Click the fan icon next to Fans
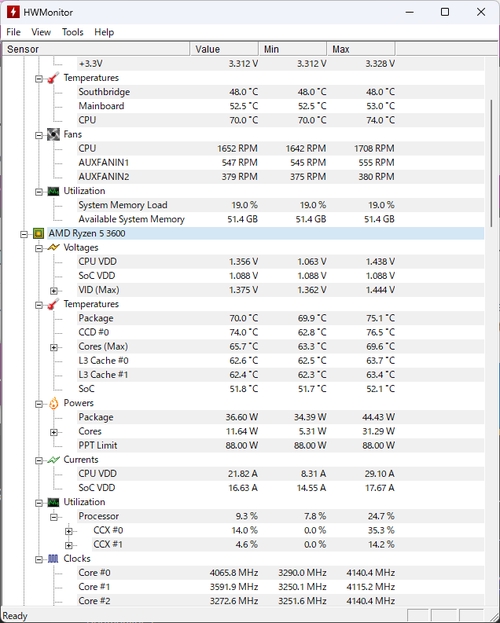Screen dimensions: 500x623 [53, 135]
